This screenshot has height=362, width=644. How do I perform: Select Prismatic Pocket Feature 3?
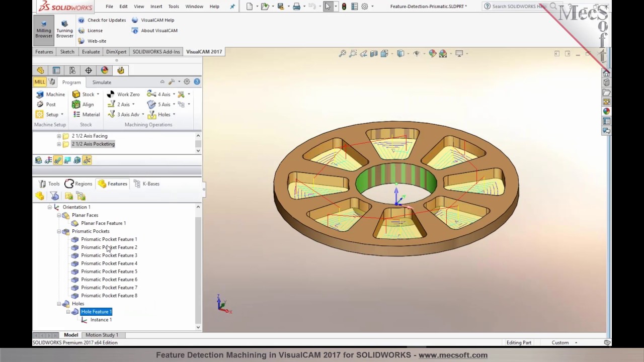tap(109, 255)
